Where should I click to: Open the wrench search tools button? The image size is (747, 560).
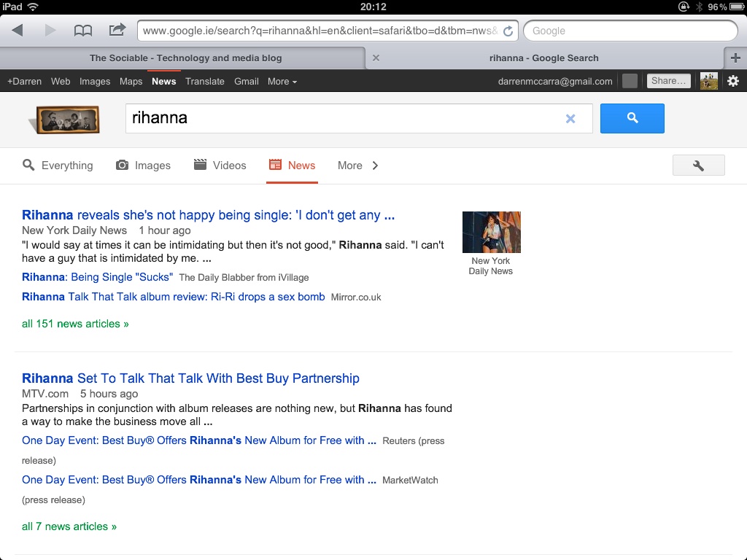pos(698,166)
